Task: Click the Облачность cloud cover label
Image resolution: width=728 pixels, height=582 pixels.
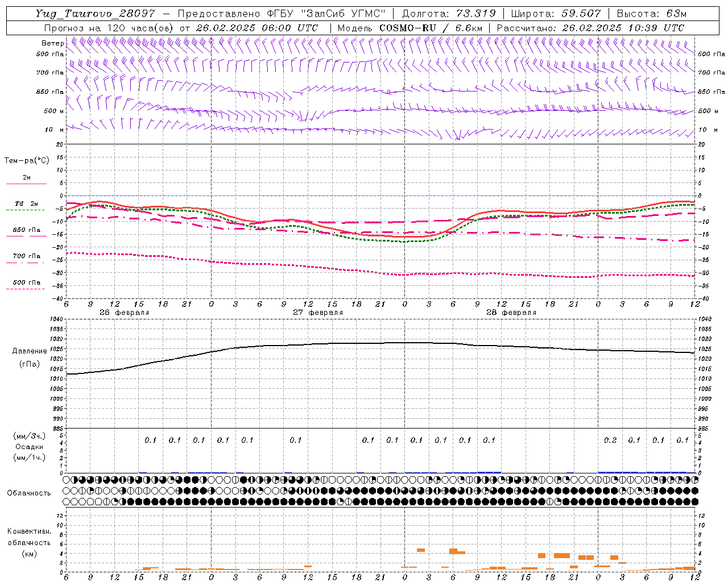Action: [x=29, y=493]
